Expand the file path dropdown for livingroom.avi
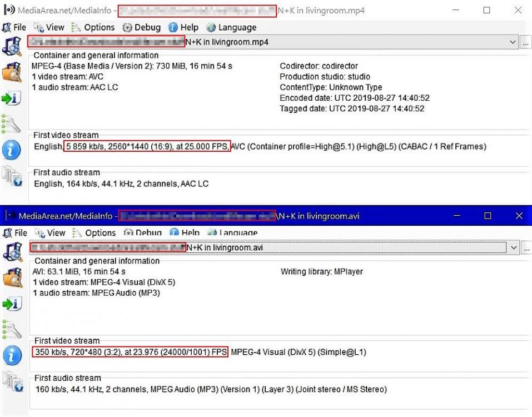The width and height of the screenshot is (532, 417). (x=514, y=247)
